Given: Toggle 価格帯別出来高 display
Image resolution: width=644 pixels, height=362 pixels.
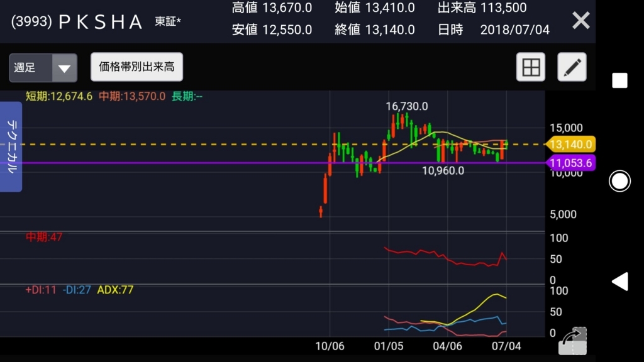Looking at the screenshot, I should (136, 67).
